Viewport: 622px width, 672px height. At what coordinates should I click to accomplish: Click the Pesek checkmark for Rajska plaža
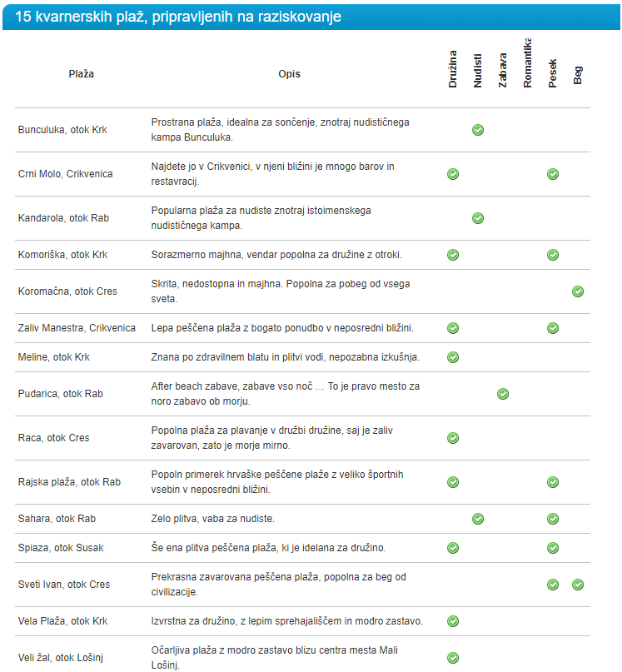coord(553,482)
